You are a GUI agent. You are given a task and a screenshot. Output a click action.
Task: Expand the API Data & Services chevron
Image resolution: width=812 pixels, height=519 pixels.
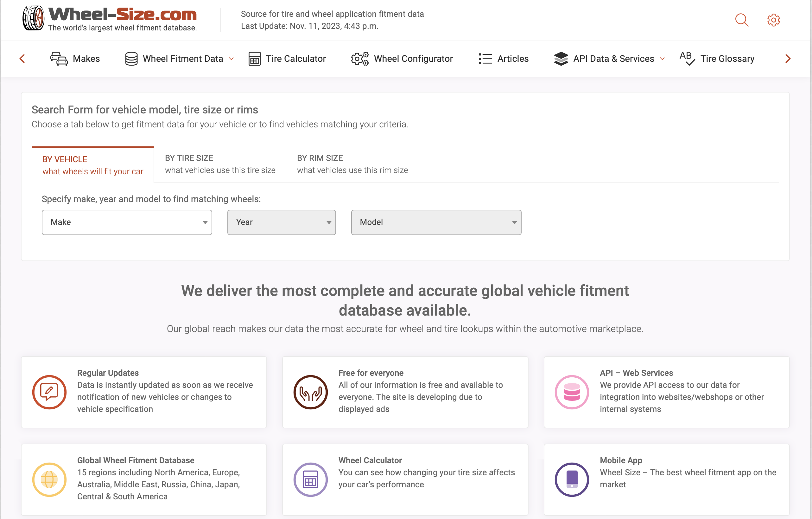click(x=662, y=59)
